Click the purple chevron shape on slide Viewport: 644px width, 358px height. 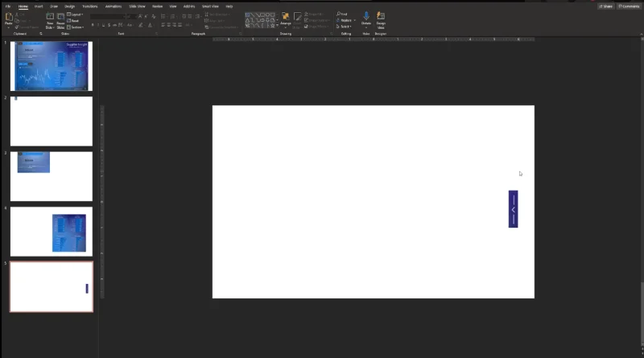[x=513, y=209]
